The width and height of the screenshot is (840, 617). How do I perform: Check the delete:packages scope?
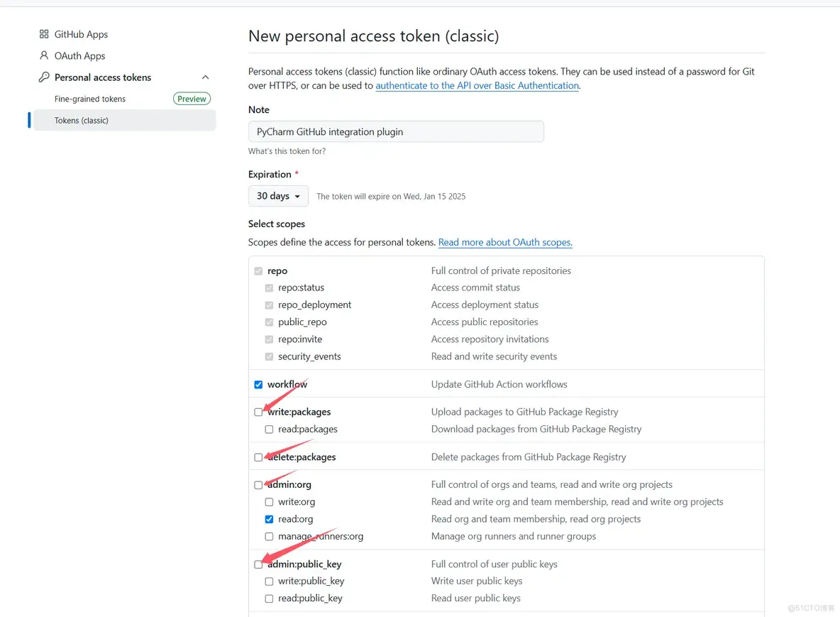click(258, 457)
